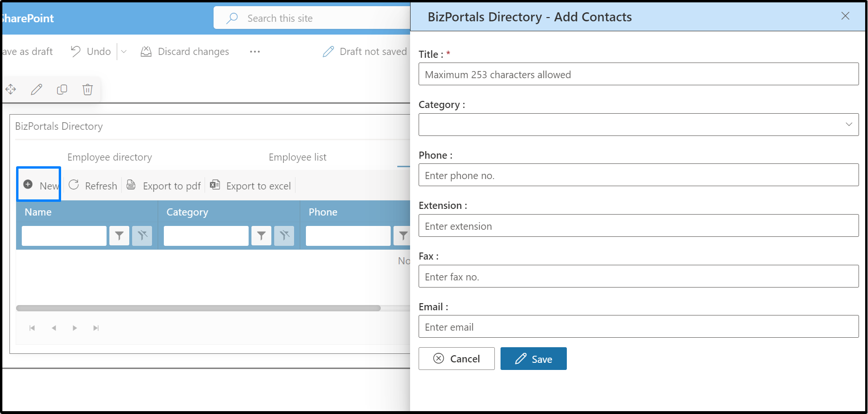Click the grid horizontal scrollbar

[x=198, y=308]
